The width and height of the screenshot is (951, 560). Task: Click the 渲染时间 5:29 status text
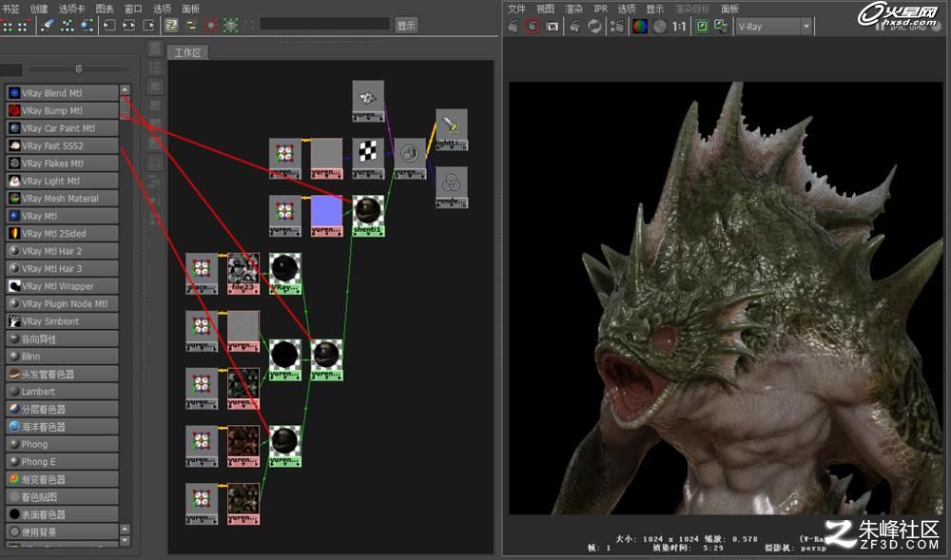coord(688,548)
